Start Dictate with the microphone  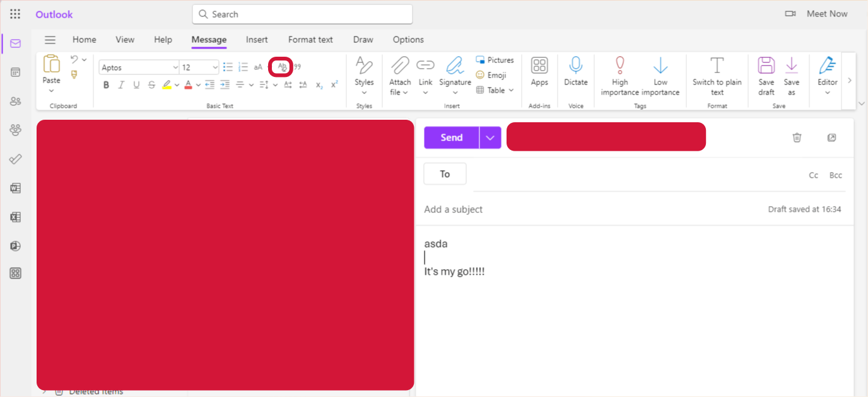point(575,72)
